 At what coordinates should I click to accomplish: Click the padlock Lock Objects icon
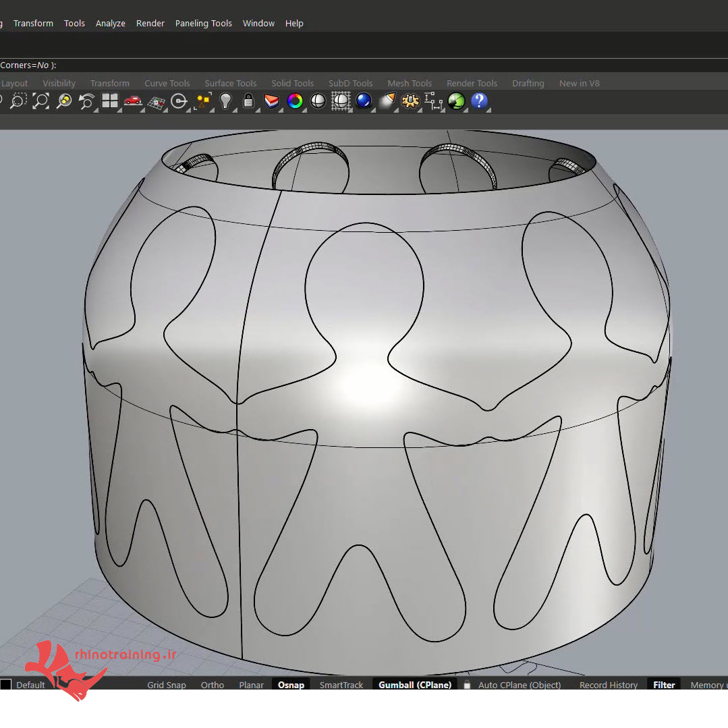click(x=248, y=101)
